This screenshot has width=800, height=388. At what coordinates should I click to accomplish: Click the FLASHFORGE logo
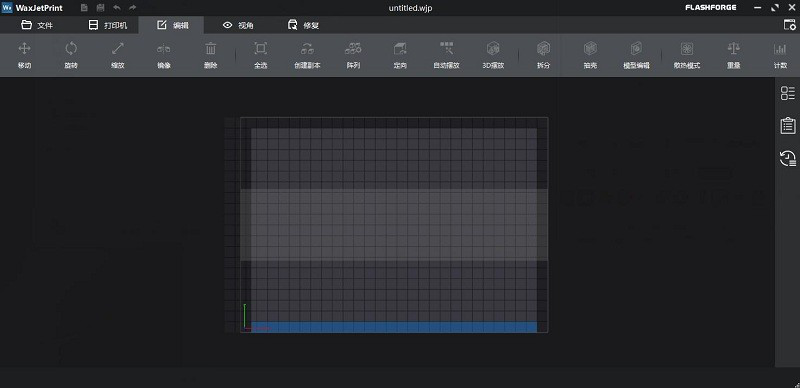pos(711,8)
